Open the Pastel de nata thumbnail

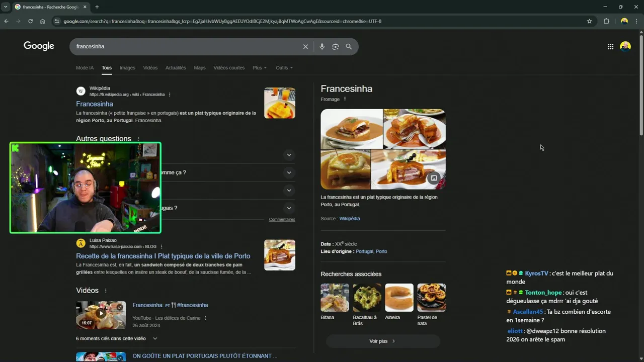click(x=431, y=298)
